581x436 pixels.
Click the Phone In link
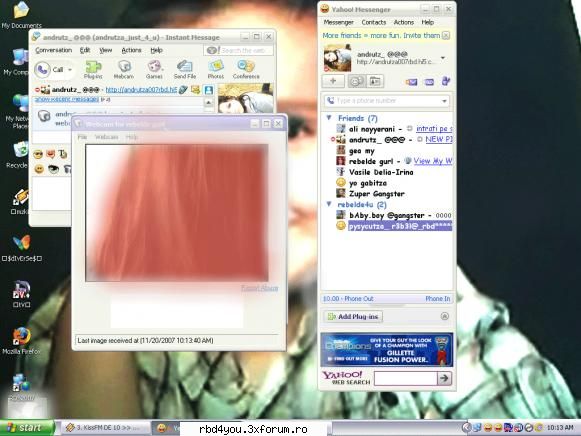(x=438, y=299)
